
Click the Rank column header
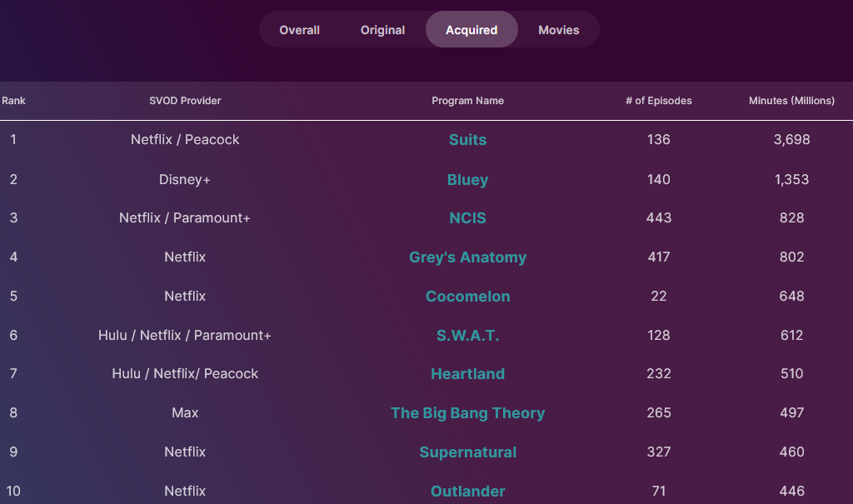pyautogui.click(x=13, y=101)
